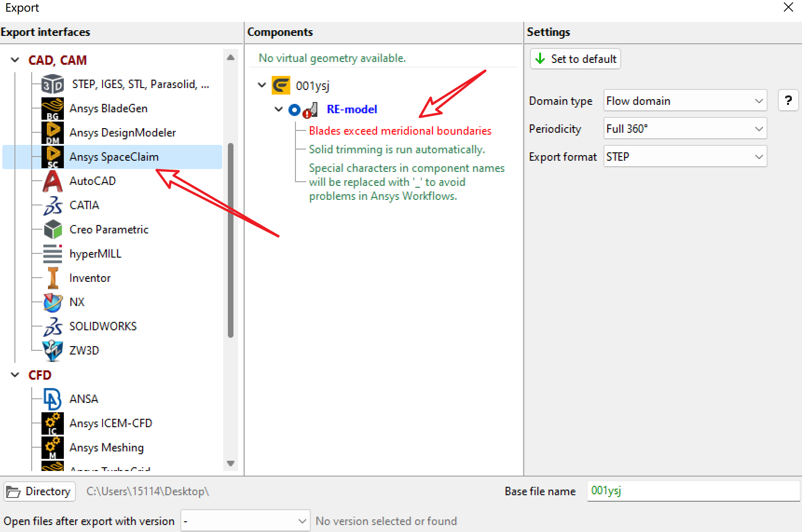Open the version selection dropdown
Screen dimensions: 802x532
pos(246,521)
